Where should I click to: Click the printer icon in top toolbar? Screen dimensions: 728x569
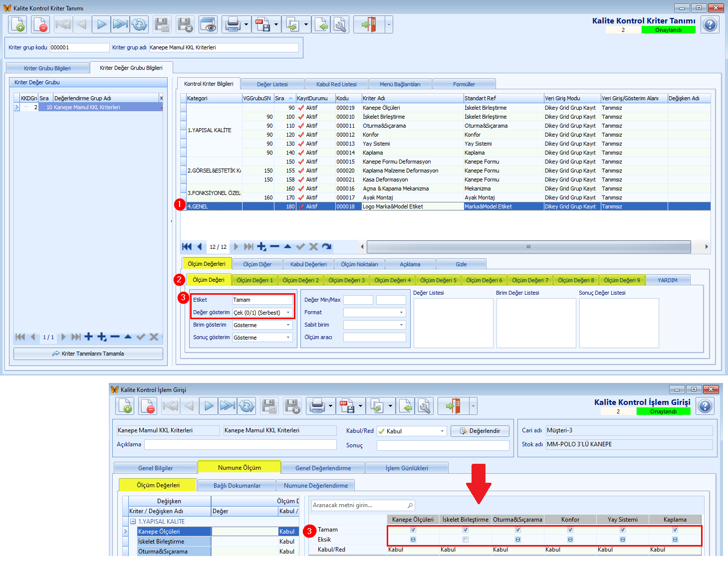coord(233,24)
